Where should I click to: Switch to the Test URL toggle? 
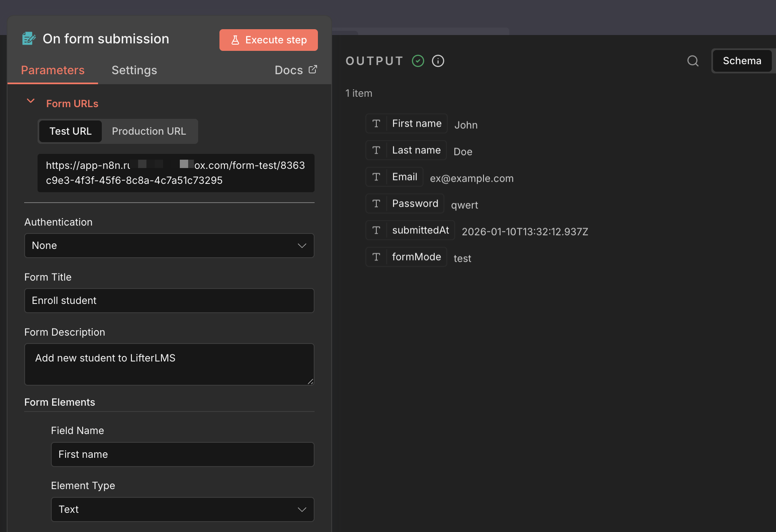click(x=71, y=131)
